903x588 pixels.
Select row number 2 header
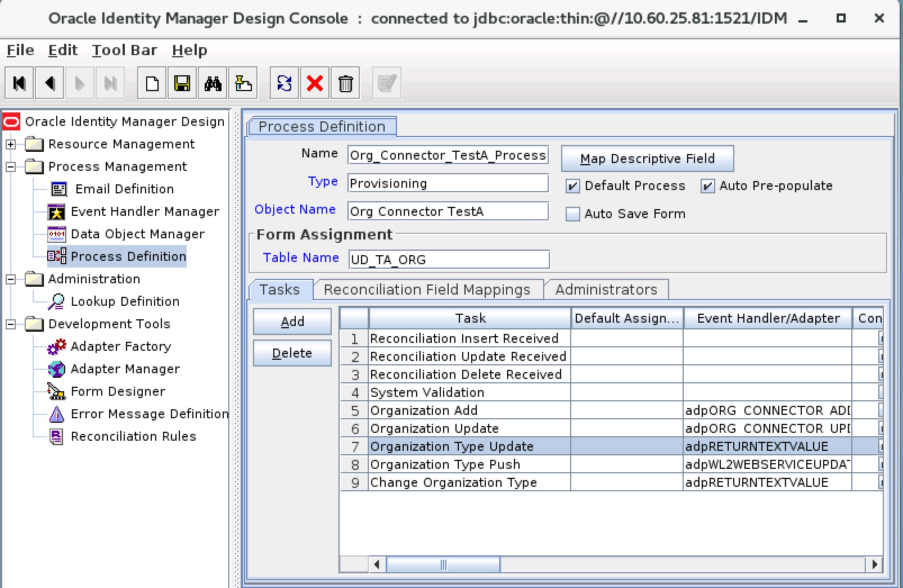(x=355, y=356)
